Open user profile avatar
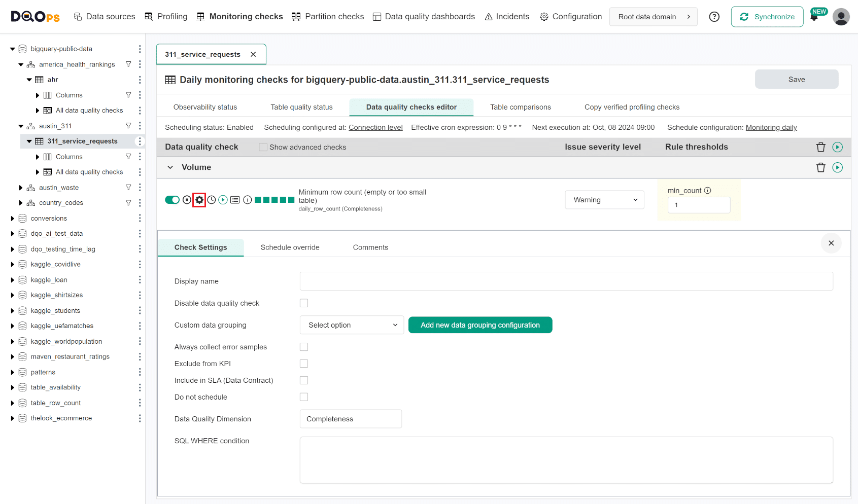The image size is (858, 504). (x=841, y=17)
